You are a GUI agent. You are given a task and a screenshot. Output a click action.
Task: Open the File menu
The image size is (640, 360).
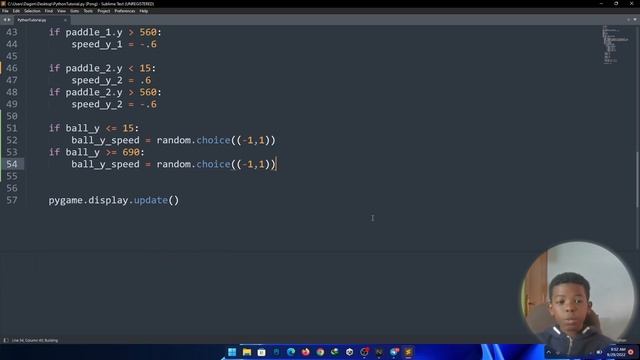click(x=5, y=11)
